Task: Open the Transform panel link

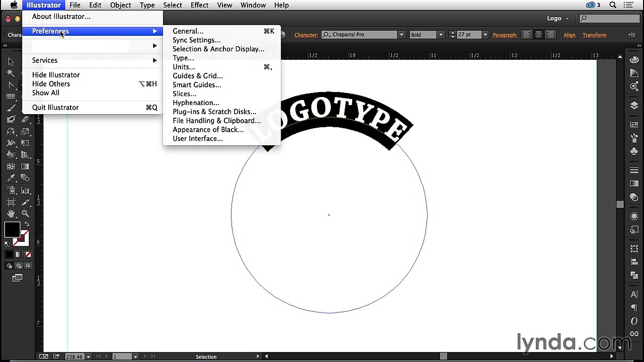Action: (x=594, y=35)
